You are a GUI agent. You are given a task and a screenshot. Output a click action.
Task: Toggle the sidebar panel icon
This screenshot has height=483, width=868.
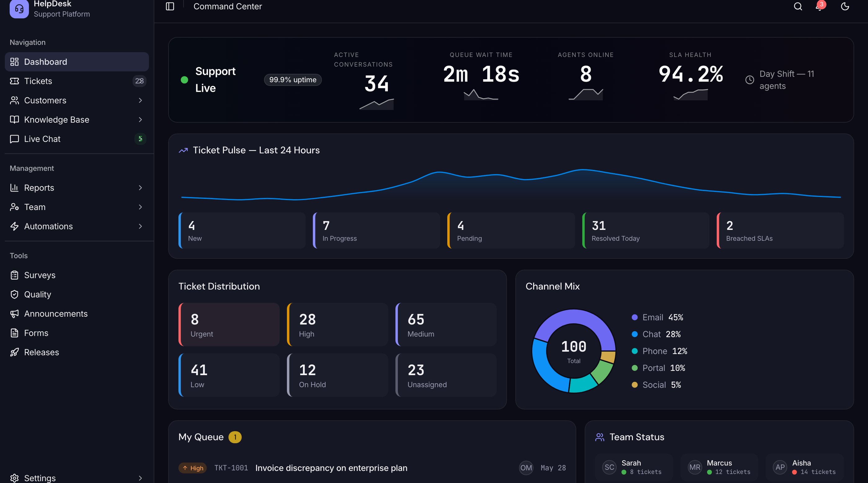pos(170,7)
